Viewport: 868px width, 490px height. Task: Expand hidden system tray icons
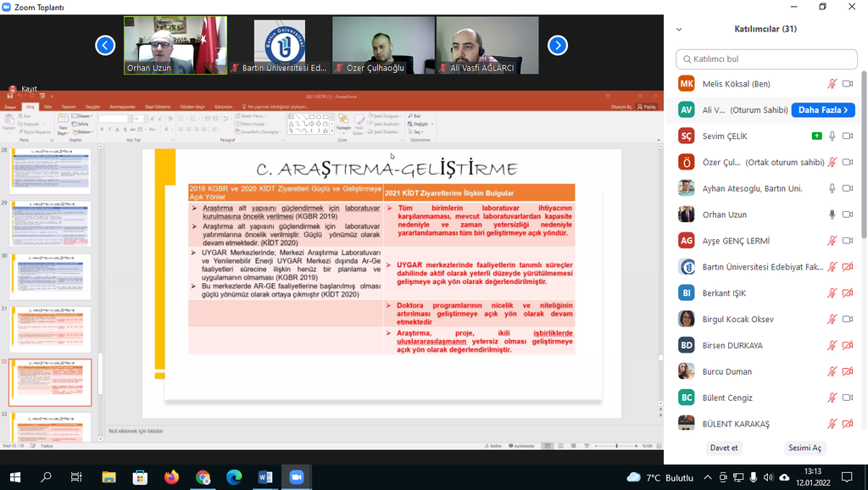(707, 477)
